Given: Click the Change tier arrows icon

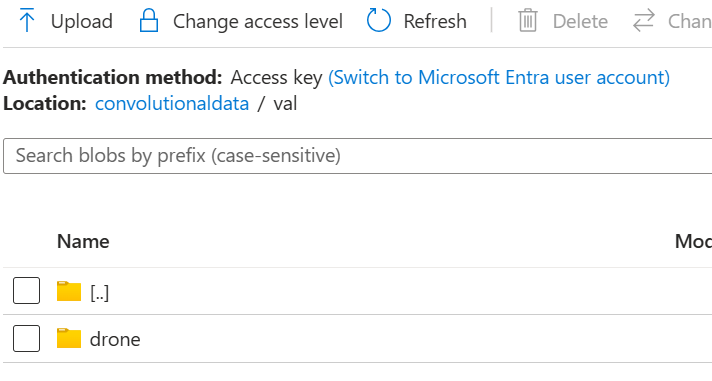Looking at the screenshot, I should [644, 21].
